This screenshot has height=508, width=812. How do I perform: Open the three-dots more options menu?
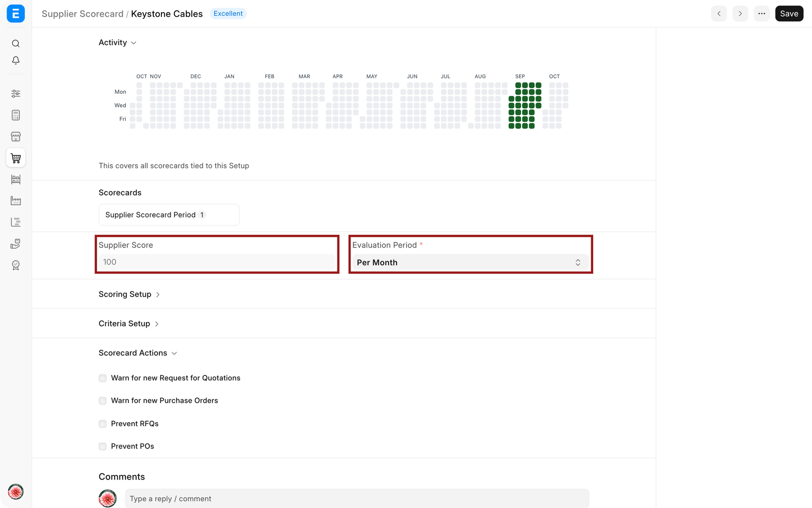click(x=762, y=14)
